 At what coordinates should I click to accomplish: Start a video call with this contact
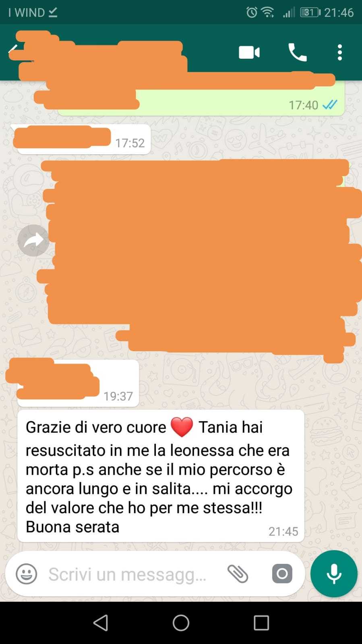pos(249,53)
